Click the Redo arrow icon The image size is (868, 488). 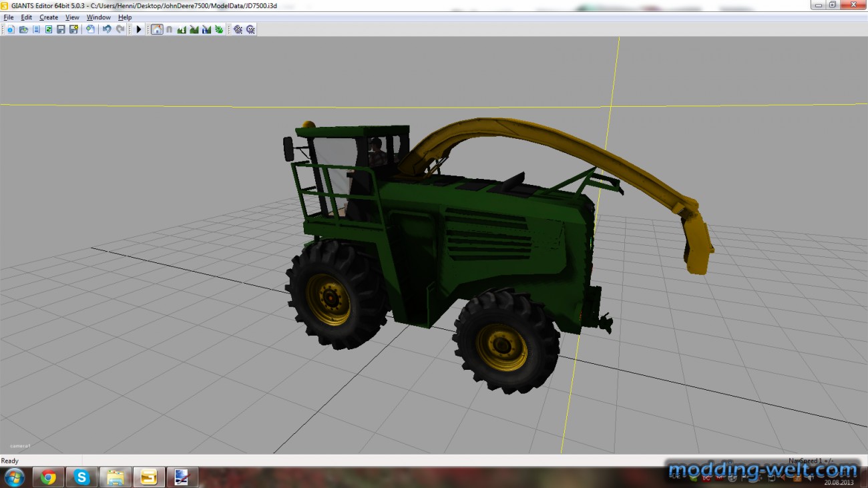[x=120, y=29]
